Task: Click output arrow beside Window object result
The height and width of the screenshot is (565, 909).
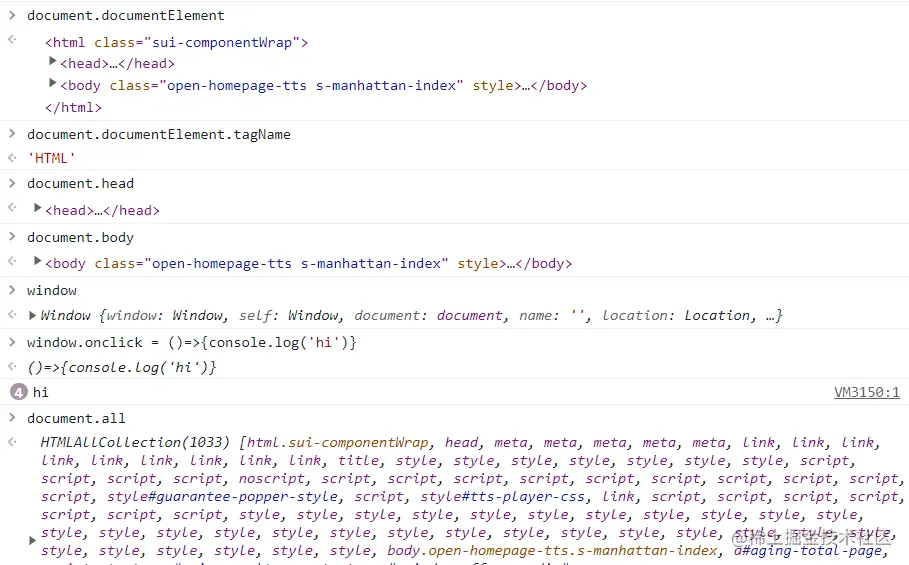Action: click(x=12, y=315)
